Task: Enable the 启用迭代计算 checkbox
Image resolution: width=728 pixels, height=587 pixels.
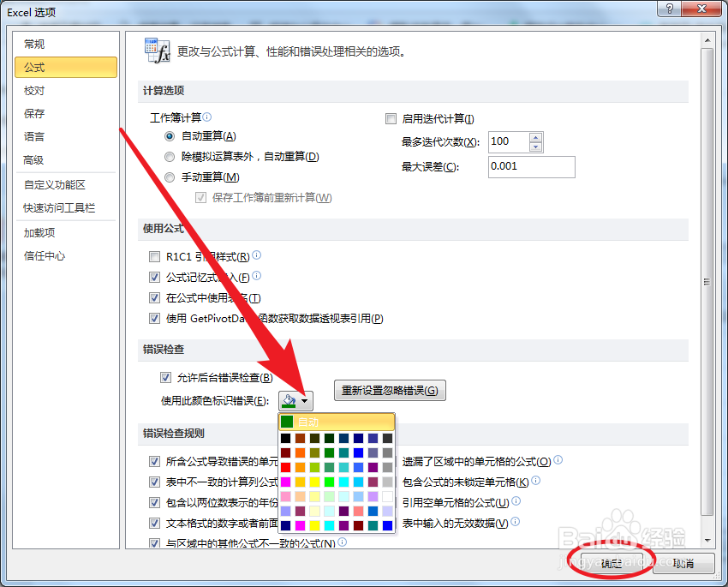Action: click(391, 117)
